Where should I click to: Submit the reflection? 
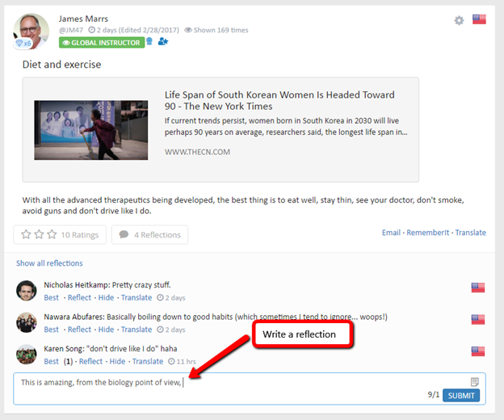(x=461, y=396)
